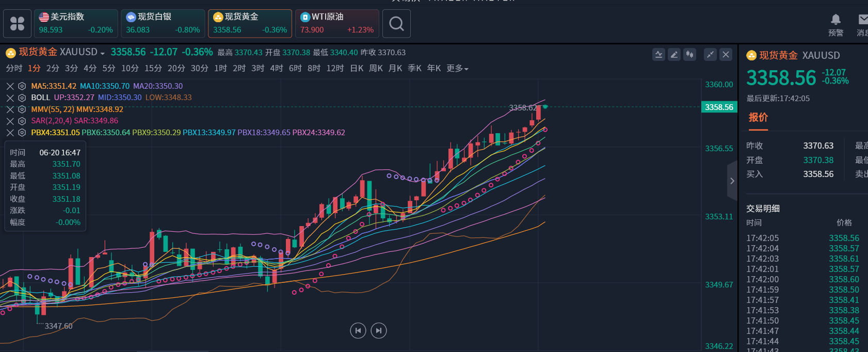Select the 现货白银 ticker card
Screen dimensions: 868x352
[163, 24]
